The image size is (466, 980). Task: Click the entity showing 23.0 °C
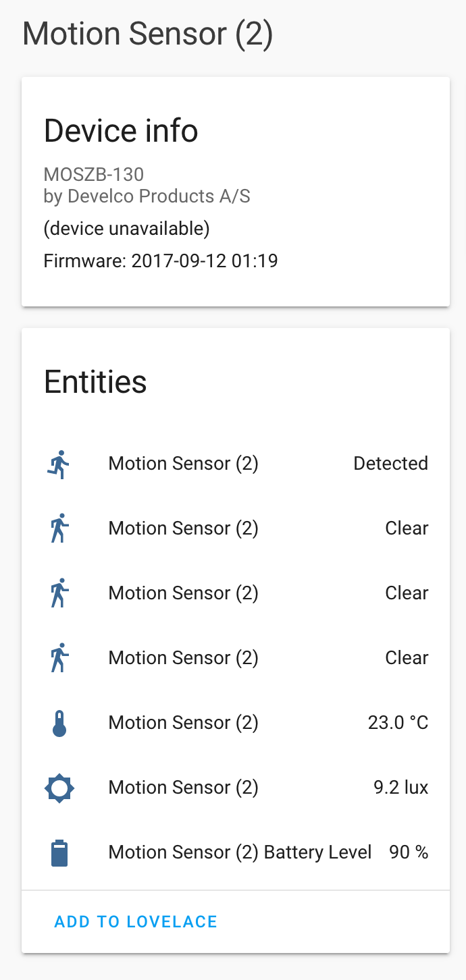[183, 722]
